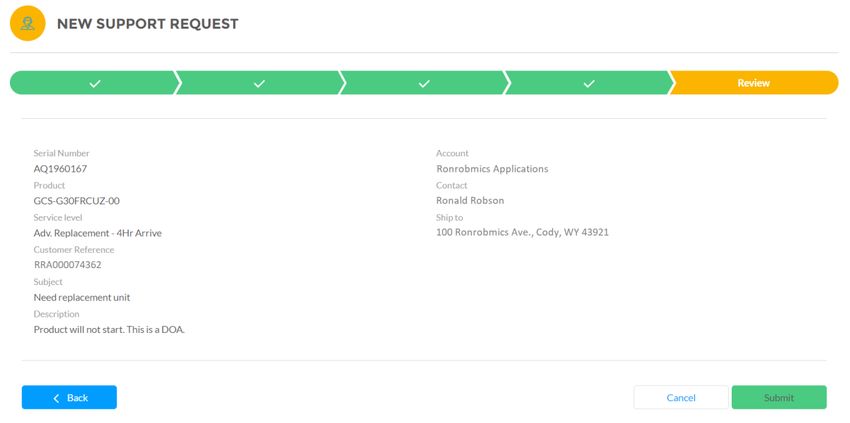Click the Ronrobmics Applications account name
The width and height of the screenshot is (850, 423).
click(492, 169)
